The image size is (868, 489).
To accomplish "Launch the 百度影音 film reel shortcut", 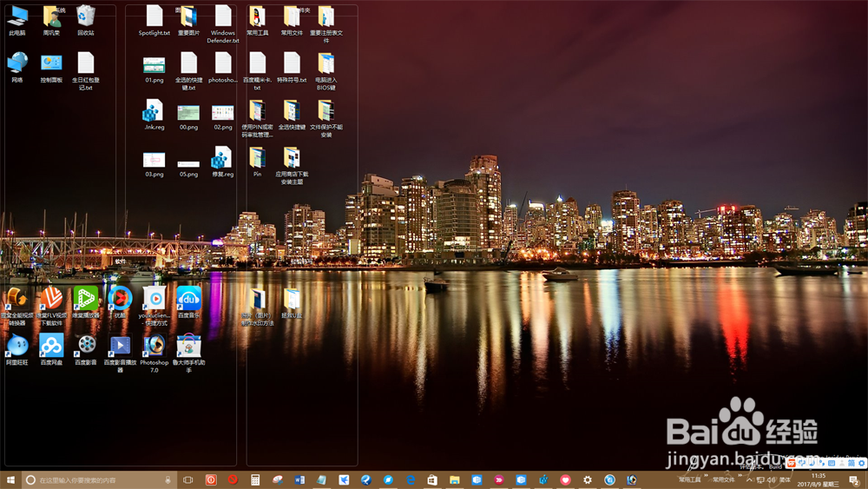I will point(86,349).
